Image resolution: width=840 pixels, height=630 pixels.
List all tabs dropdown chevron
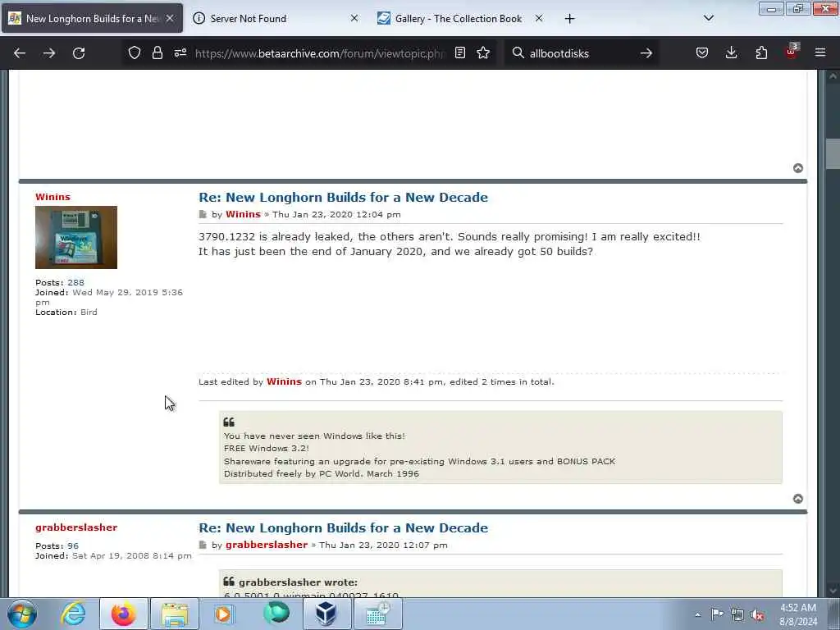click(708, 18)
